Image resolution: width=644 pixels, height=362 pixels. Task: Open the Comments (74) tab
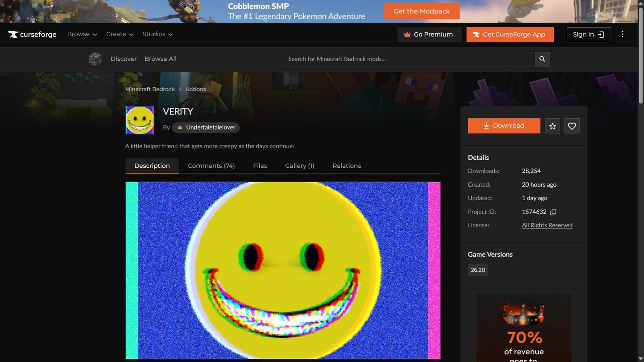pyautogui.click(x=211, y=166)
